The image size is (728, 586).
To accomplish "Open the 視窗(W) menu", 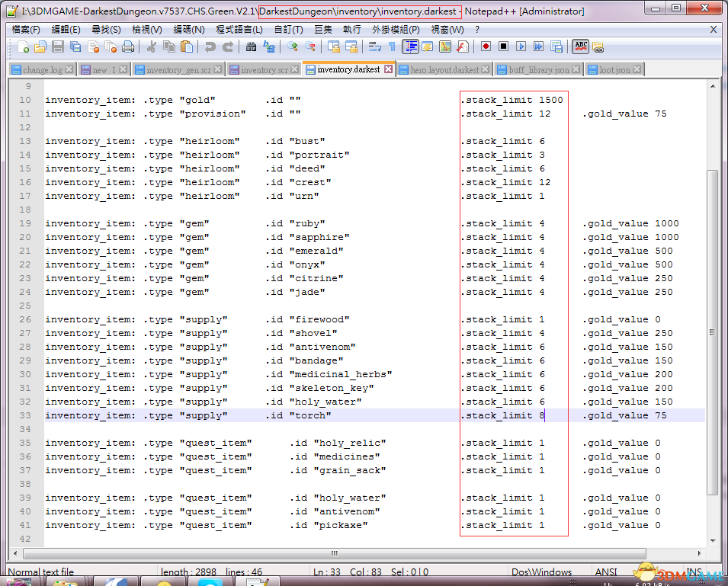I will (447, 30).
